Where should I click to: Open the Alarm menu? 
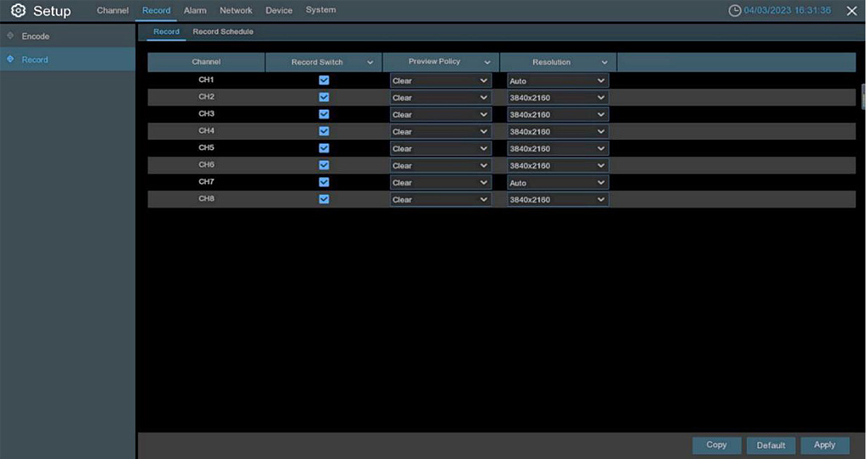pos(195,10)
